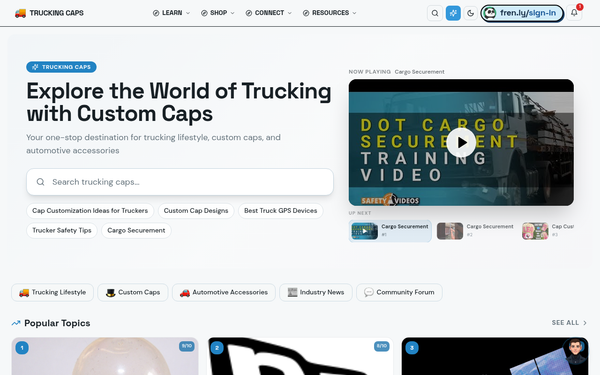Click the red car icon on Automotive Accessories
This screenshot has width=600, height=375.
click(185, 293)
